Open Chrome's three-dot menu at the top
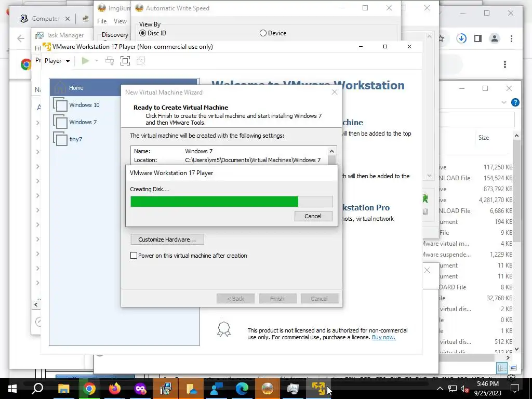This screenshot has height=399, width=532. pyautogui.click(x=511, y=38)
